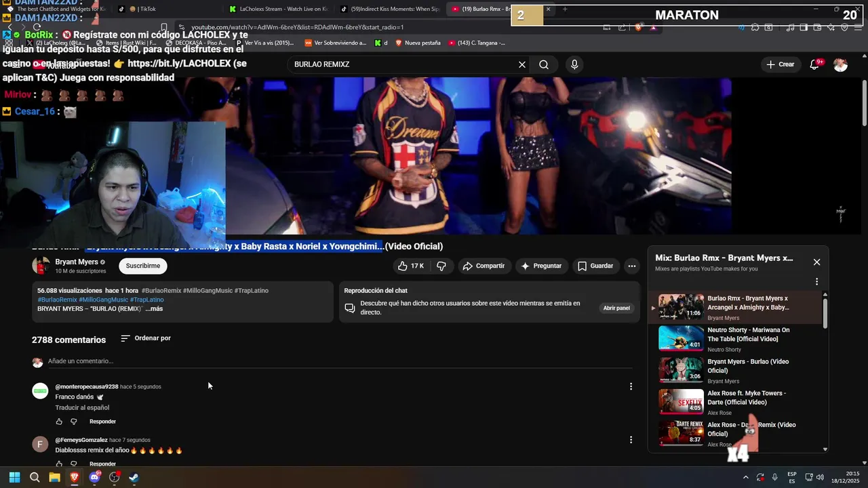The width and height of the screenshot is (868, 488).
Task: Click the Crear button
Action: pyautogui.click(x=780, y=64)
